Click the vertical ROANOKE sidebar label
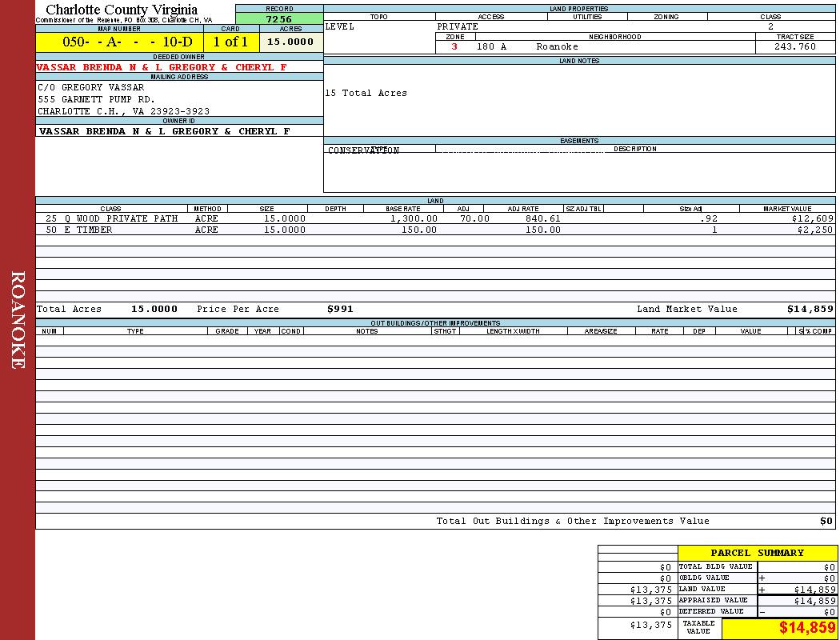Viewport: 840px width, 640px height. coord(18,320)
